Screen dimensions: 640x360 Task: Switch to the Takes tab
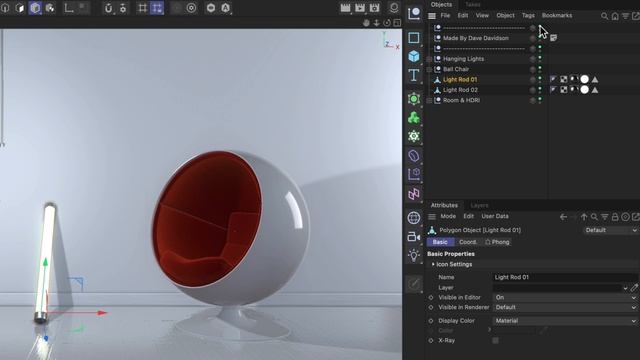[x=473, y=4]
